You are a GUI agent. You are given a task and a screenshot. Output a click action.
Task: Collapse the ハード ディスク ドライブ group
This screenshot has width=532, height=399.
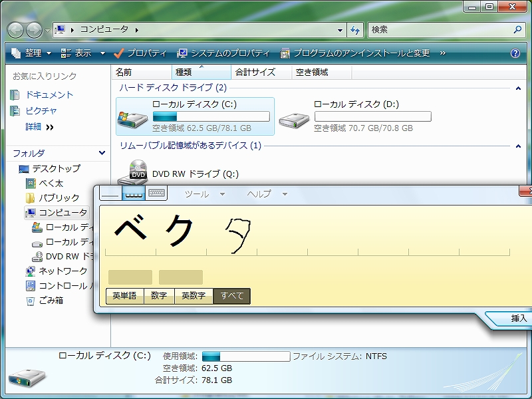[518, 88]
